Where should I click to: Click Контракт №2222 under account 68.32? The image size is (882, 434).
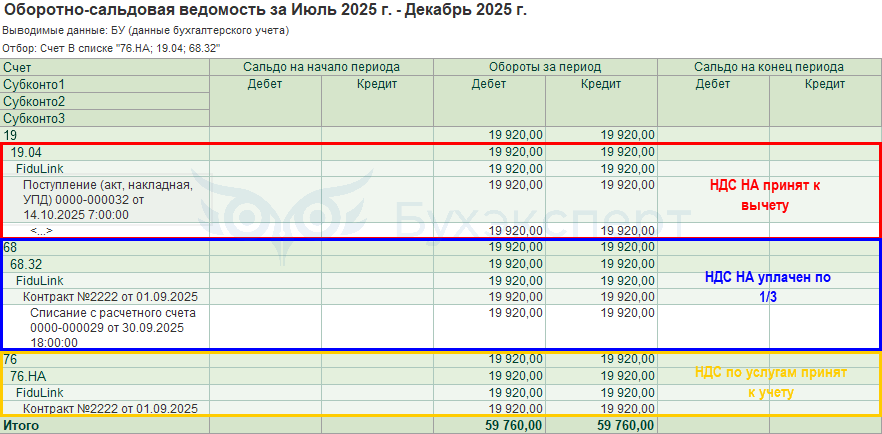point(110,297)
